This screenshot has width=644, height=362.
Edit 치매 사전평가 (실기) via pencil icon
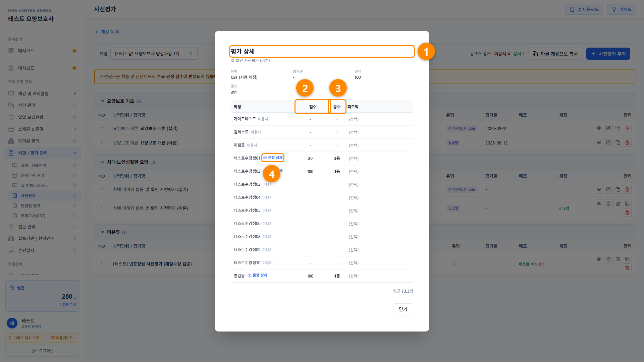click(x=608, y=189)
